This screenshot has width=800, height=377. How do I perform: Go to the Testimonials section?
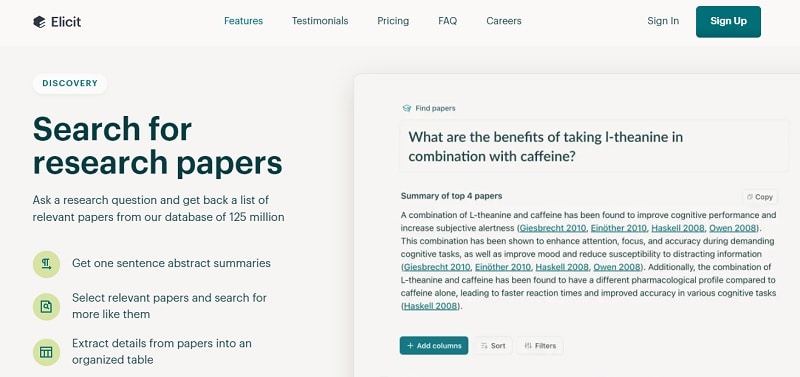tap(320, 21)
